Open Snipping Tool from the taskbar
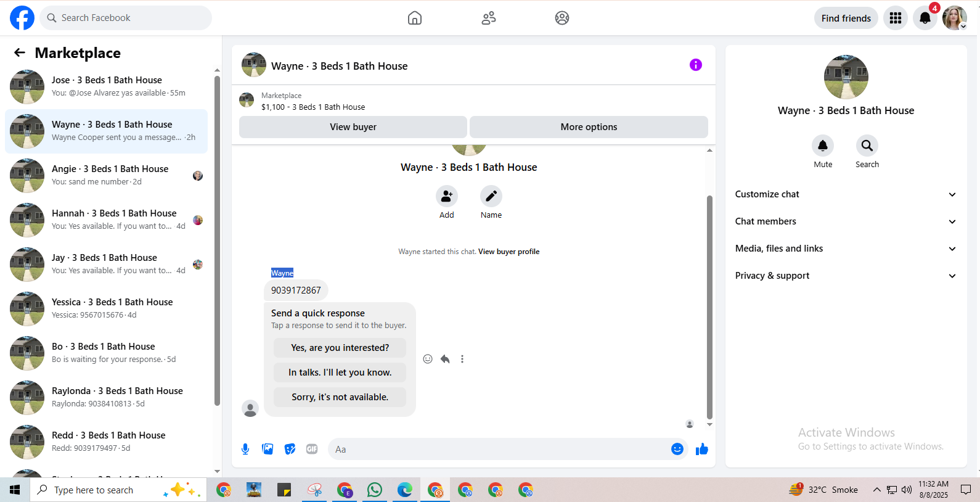 [x=314, y=490]
